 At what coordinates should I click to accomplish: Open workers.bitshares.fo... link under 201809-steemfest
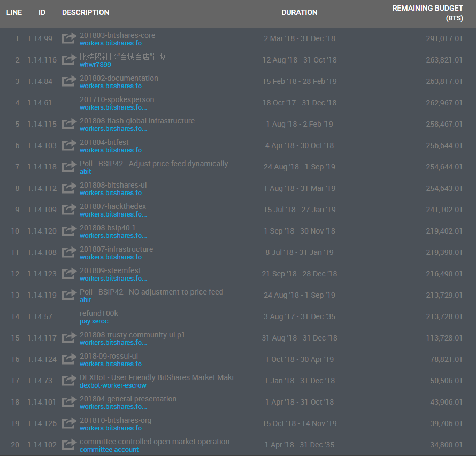[x=113, y=279]
